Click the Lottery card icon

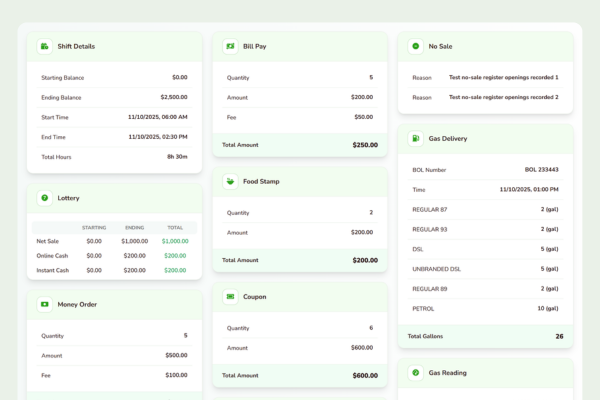click(44, 198)
